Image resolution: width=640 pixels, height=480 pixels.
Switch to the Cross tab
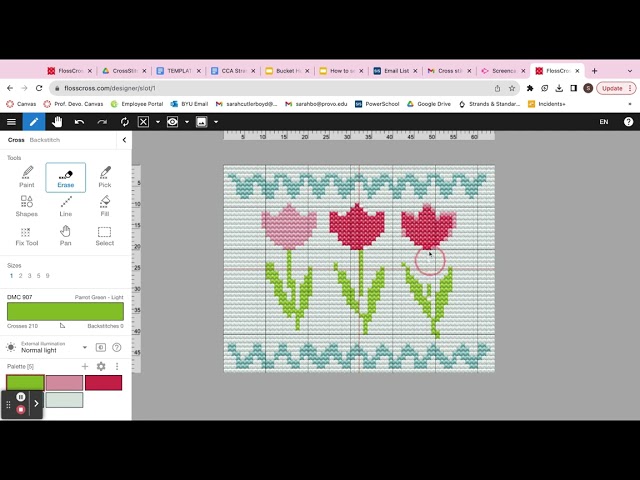[x=16, y=140]
